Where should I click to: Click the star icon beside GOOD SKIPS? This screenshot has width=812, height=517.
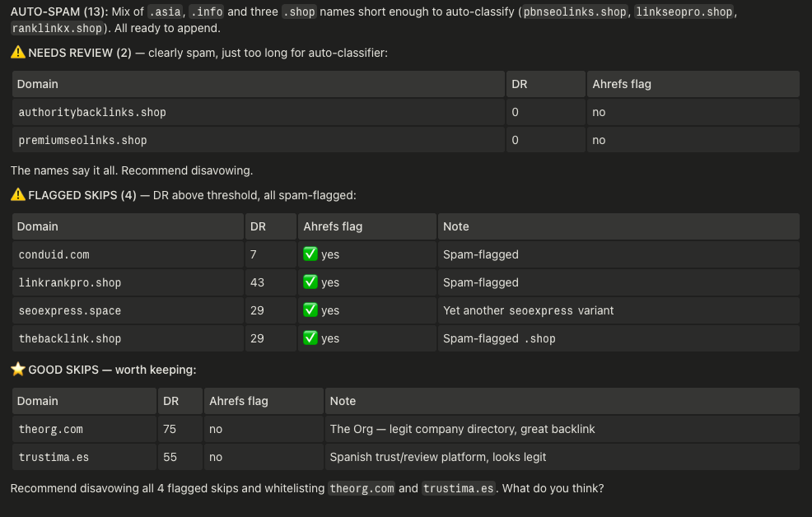pyautogui.click(x=17, y=369)
